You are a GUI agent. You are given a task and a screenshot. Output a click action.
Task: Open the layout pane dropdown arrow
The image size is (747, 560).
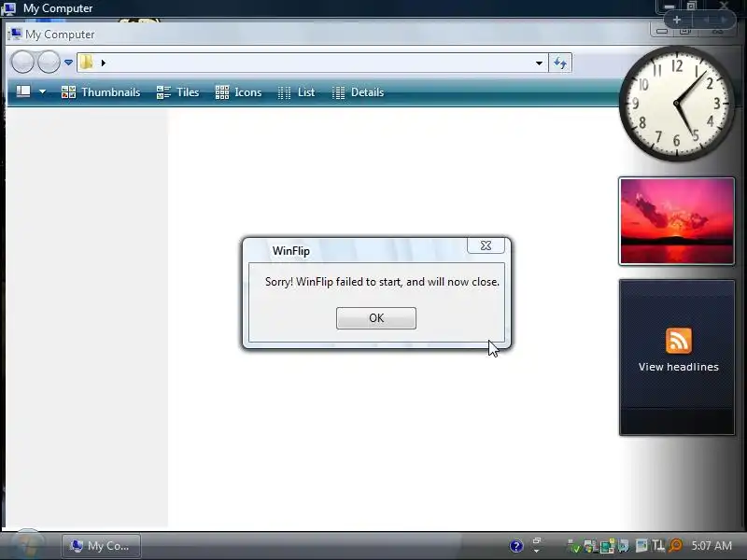(42, 91)
